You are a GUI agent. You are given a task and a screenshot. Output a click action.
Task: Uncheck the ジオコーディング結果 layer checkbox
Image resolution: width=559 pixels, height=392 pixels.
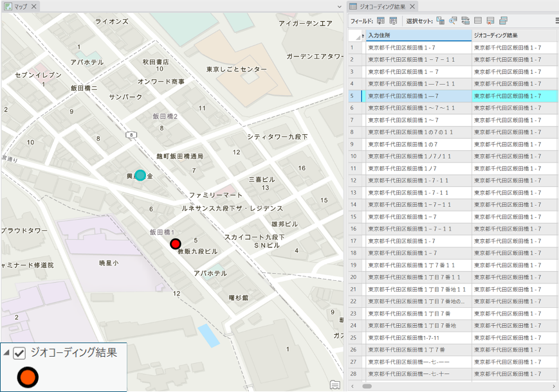tap(19, 353)
